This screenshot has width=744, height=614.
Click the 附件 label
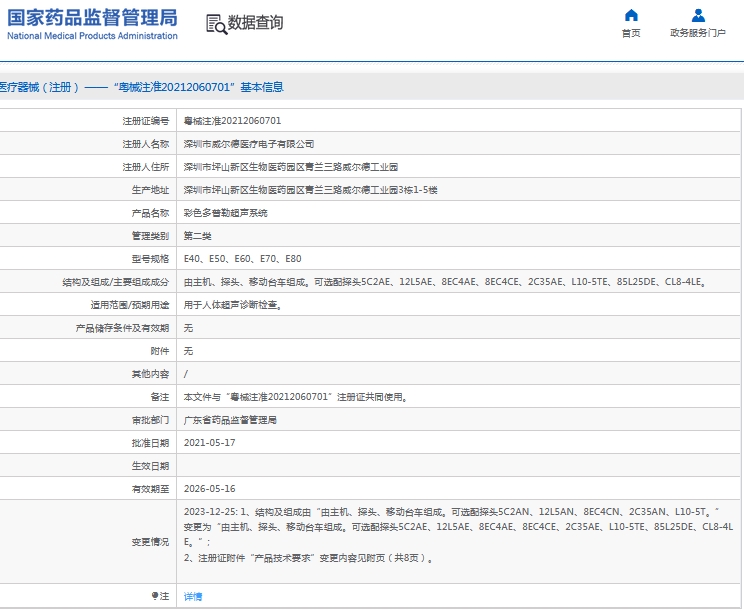pyautogui.click(x=160, y=351)
